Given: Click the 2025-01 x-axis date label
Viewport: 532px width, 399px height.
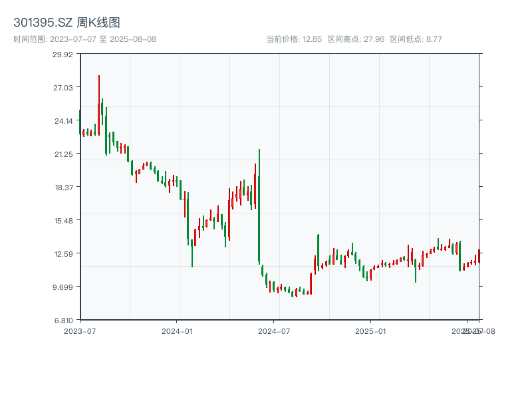Looking at the screenshot, I should pyautogui.click(x=372, y=331).
